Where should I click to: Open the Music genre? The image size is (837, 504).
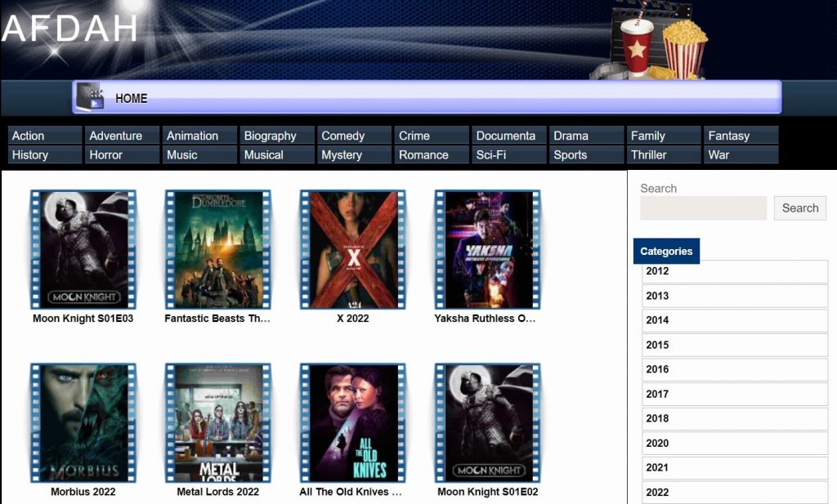[x=199, y=154]
